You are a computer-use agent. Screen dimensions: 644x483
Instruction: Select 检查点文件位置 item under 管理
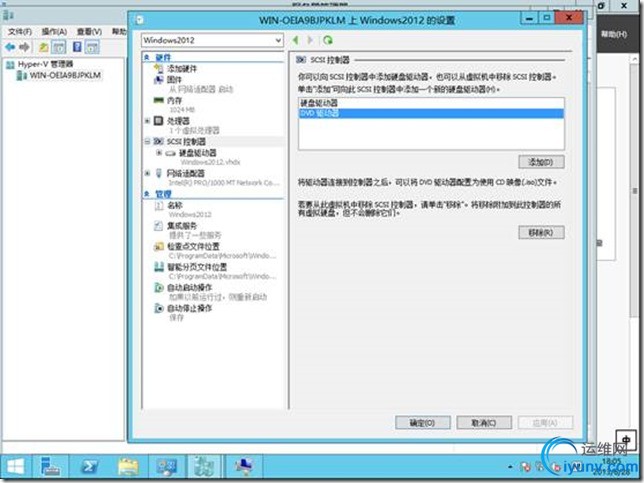[x=193, y=246]
